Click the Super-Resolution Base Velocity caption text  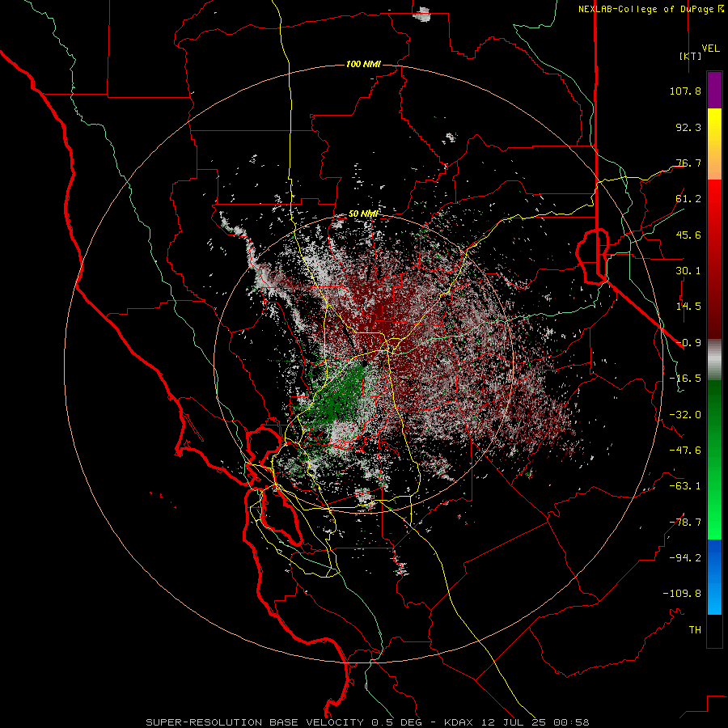(x=367, y=722)
